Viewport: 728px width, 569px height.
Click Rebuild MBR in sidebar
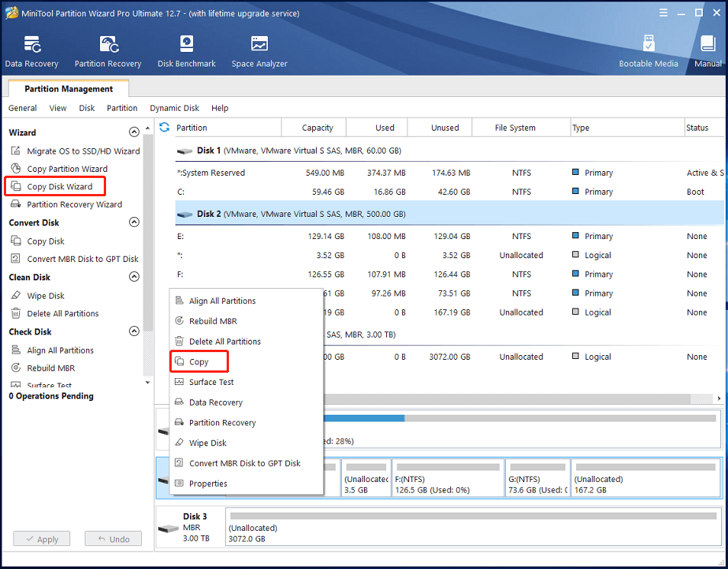(x=43, y=368)
